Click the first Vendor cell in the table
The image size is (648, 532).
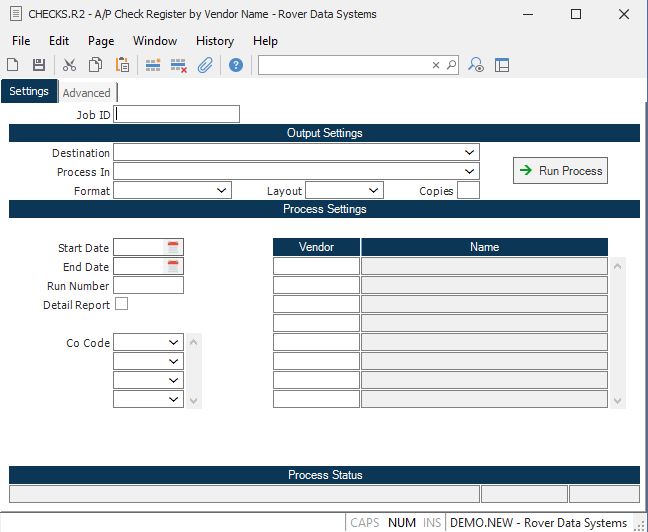[316, 266]
